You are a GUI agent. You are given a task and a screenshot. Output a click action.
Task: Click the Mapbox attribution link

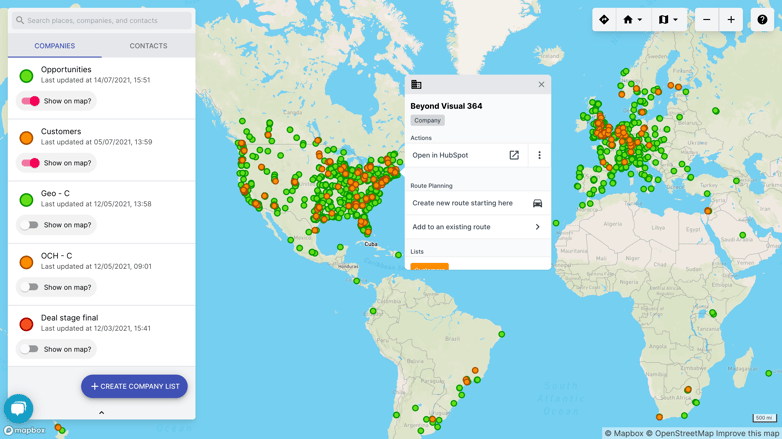point(624,434)
